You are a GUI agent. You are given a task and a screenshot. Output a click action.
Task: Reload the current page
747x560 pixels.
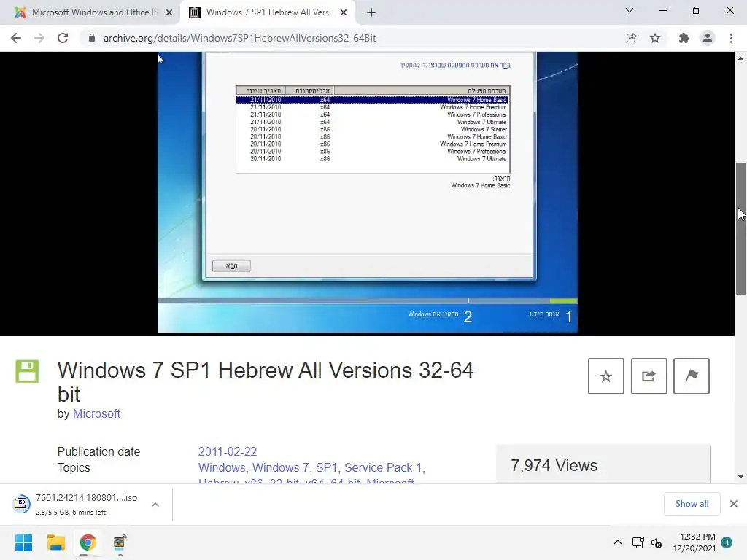(63, 38)
